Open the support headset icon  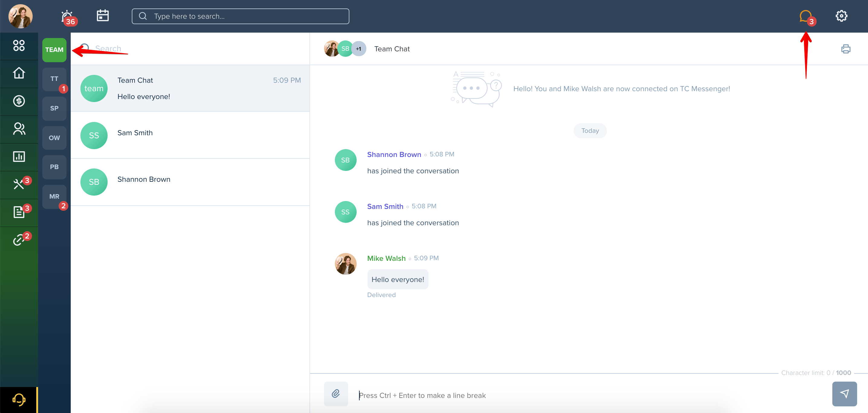(19, 400)
